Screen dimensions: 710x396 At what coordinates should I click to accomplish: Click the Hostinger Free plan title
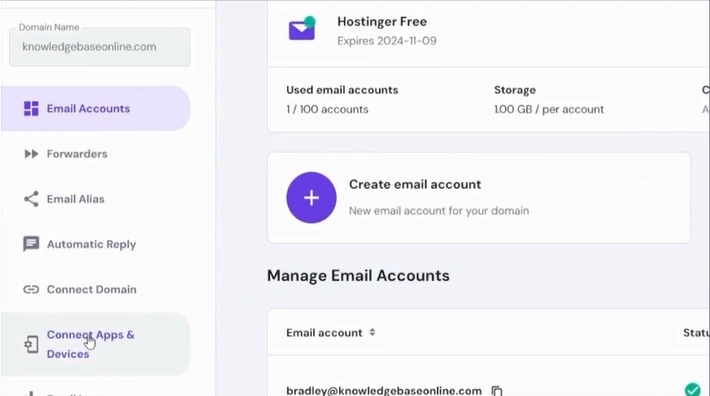click(382, 22)
